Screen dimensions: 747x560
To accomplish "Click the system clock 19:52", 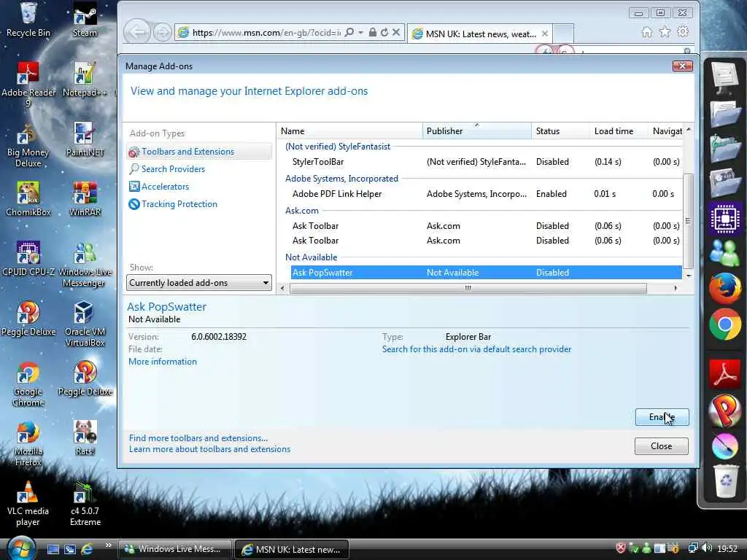I will (x=727, y=548).
